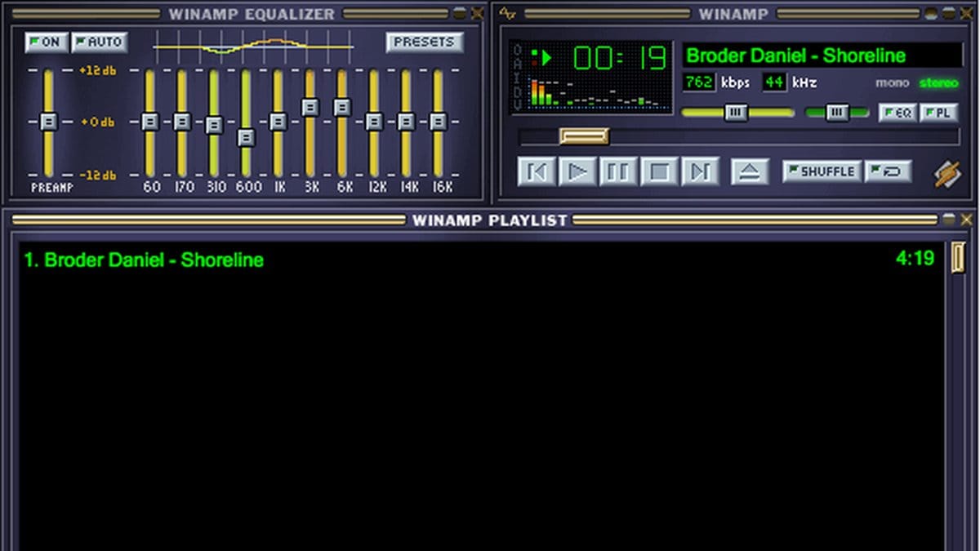Toggle the Repeat button beside Shuffle

[888, 171]
